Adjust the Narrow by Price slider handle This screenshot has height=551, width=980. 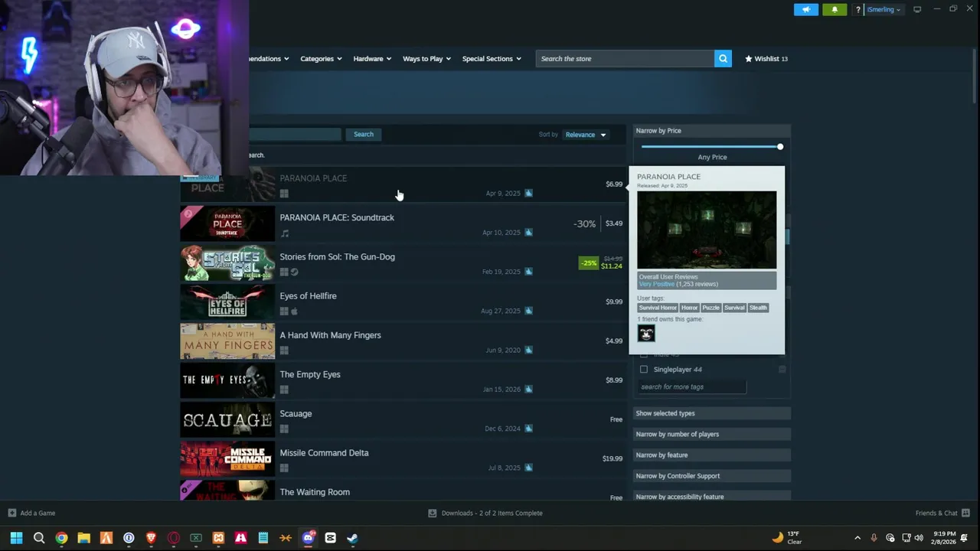pyautogui.click(x=780, y=147)
